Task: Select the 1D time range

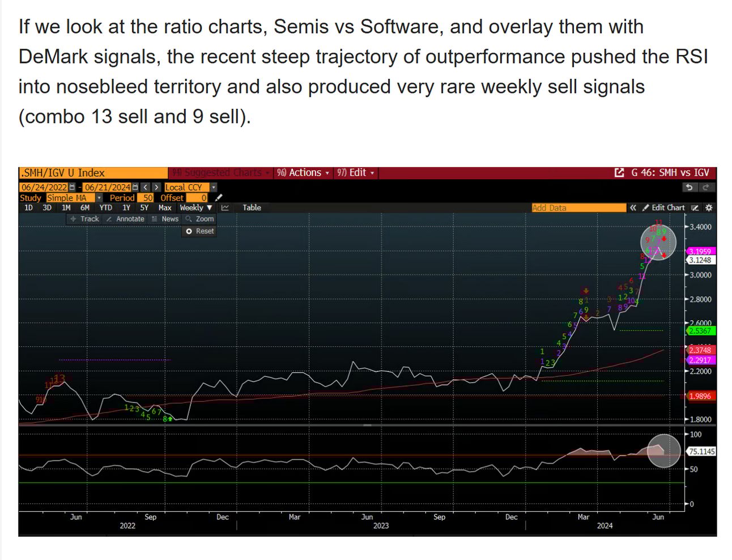Action: pyautogui.click(x=28, y=208)
